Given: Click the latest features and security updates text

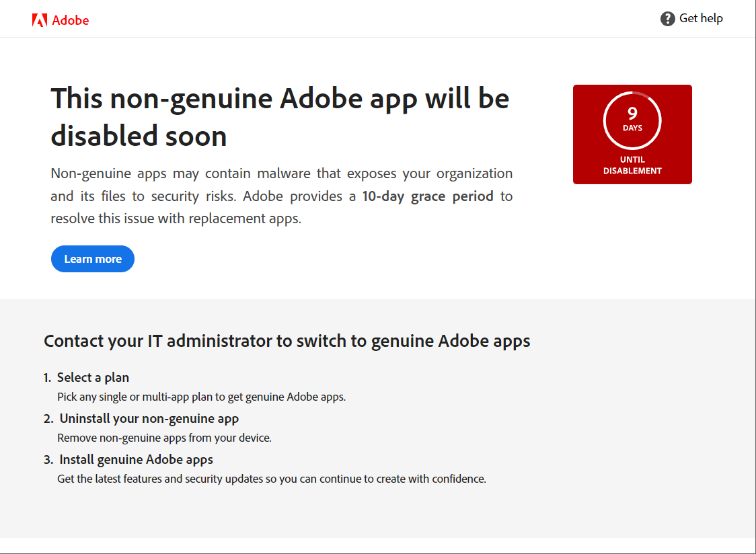Looking at the screenshot, I should (x=272, y=479).
